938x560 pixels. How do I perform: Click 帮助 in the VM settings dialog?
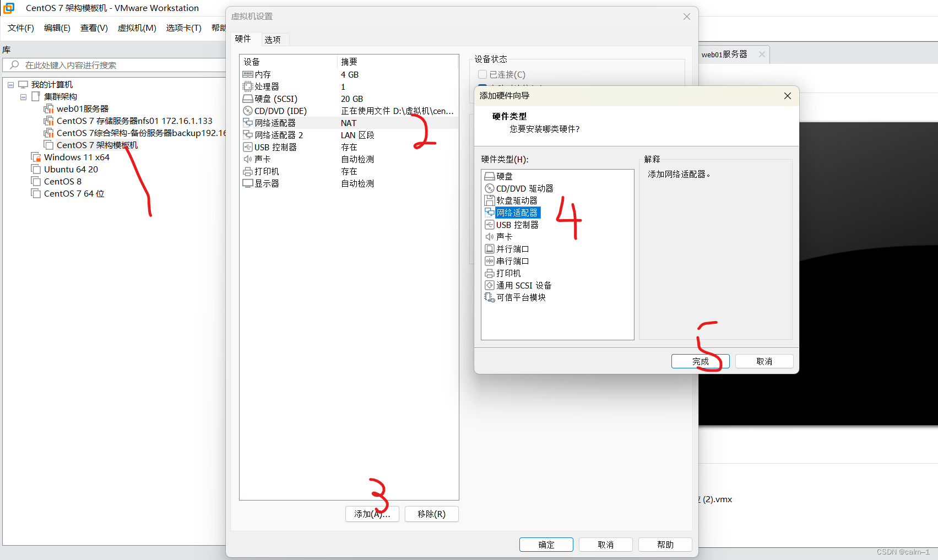click(x=665, y=545)
